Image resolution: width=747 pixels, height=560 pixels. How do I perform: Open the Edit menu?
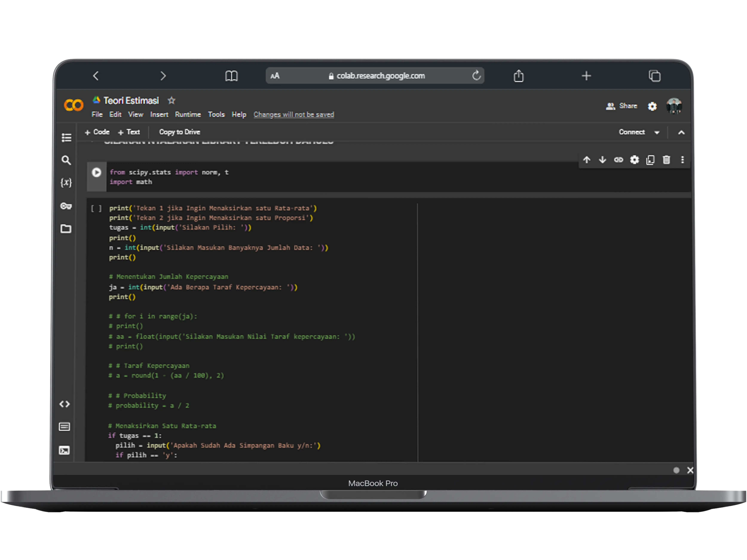point(115,114)
